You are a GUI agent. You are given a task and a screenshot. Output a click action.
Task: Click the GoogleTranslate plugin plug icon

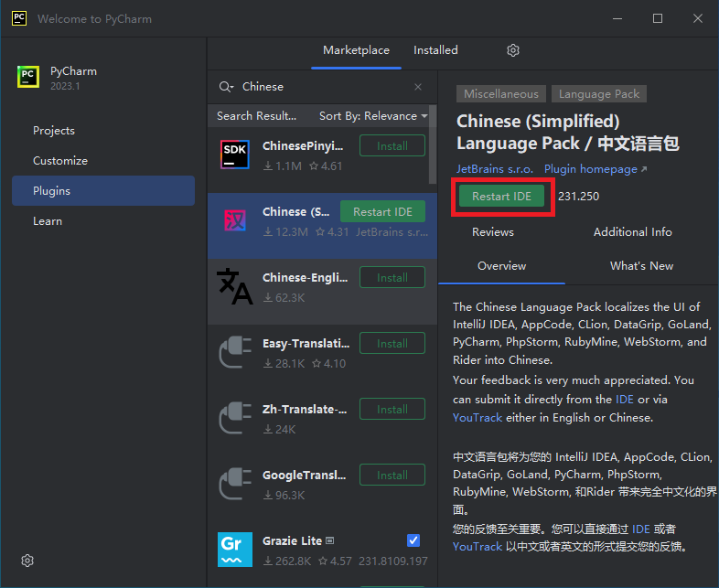coord(235,484)
